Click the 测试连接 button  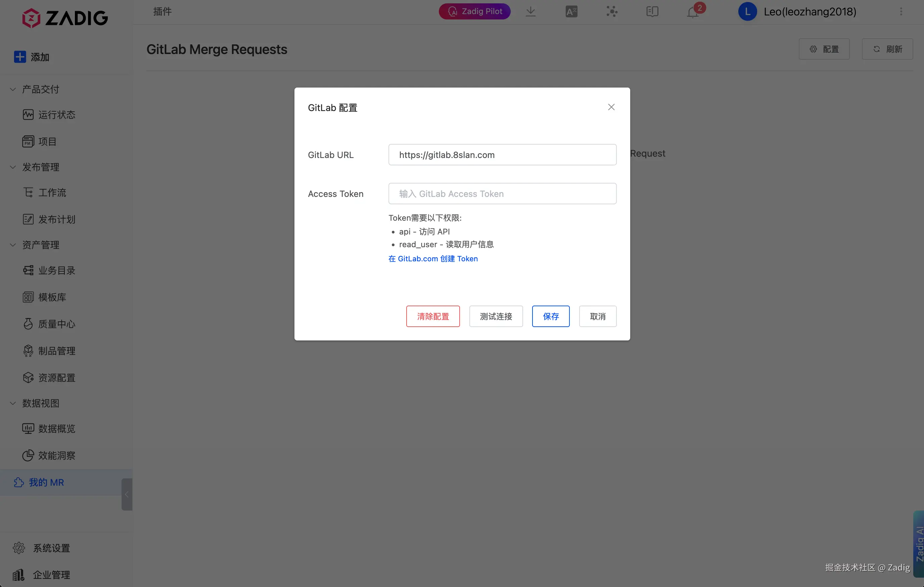[x=496, y=316]
